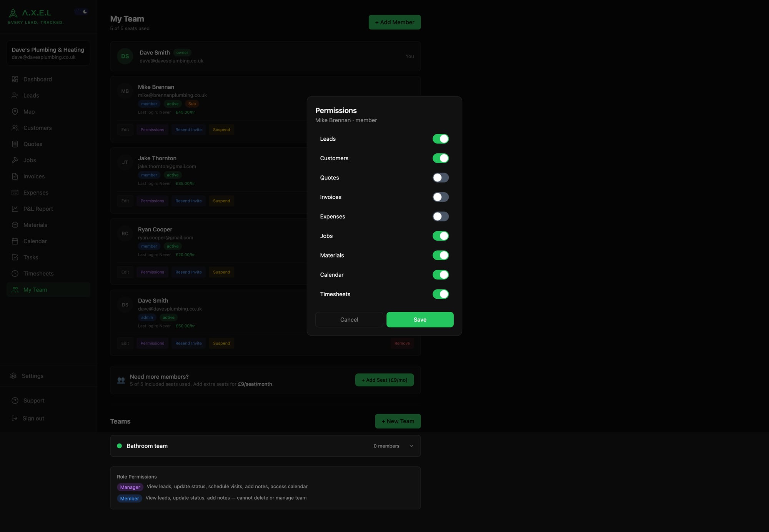The width and height of the screenshot is (769, 532).
Task: Select Dave's Plumbing & Heating account card
Action: point(48,53)
